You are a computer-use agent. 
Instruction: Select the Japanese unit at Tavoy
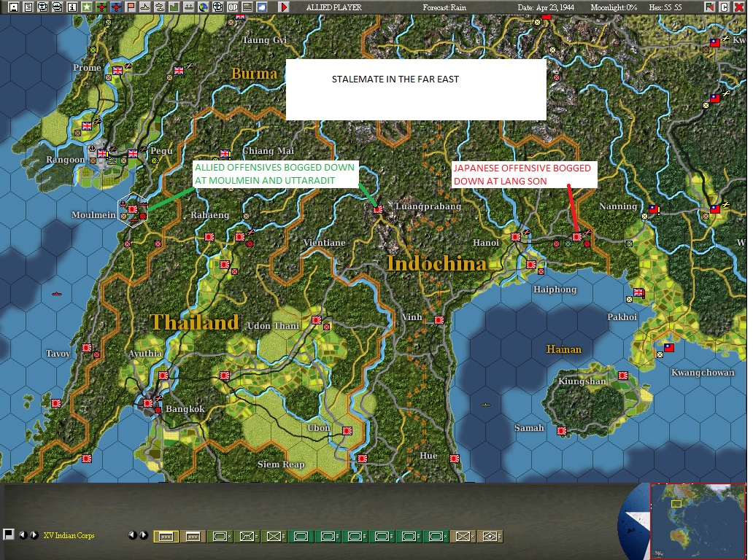point(87,347)
